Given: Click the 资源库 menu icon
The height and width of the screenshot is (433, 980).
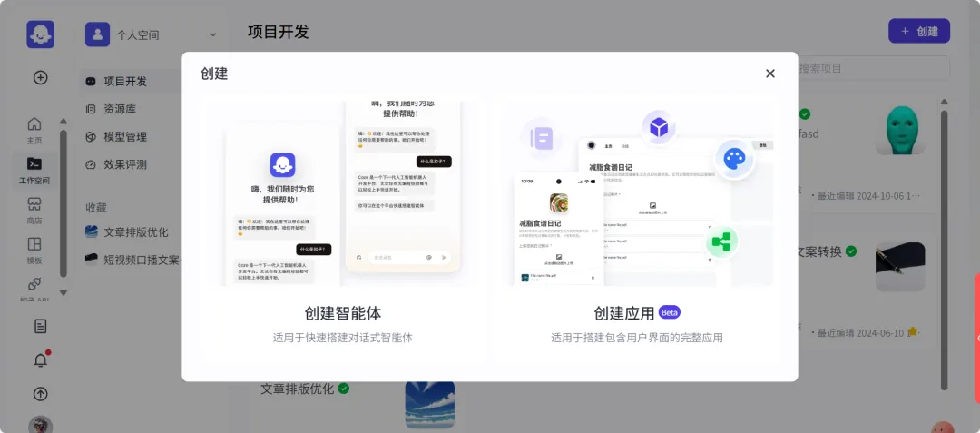Looking at the screenshot, I should coord(92,109).
